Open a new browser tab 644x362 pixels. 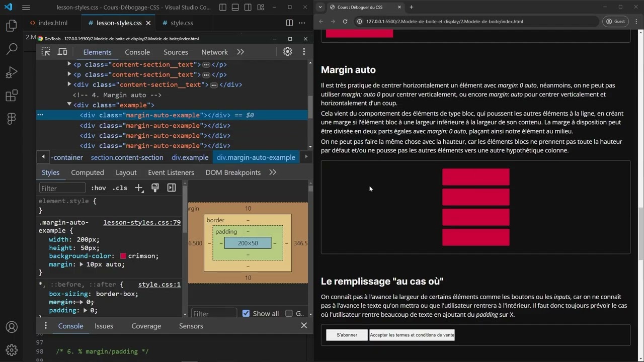(411, 7)
